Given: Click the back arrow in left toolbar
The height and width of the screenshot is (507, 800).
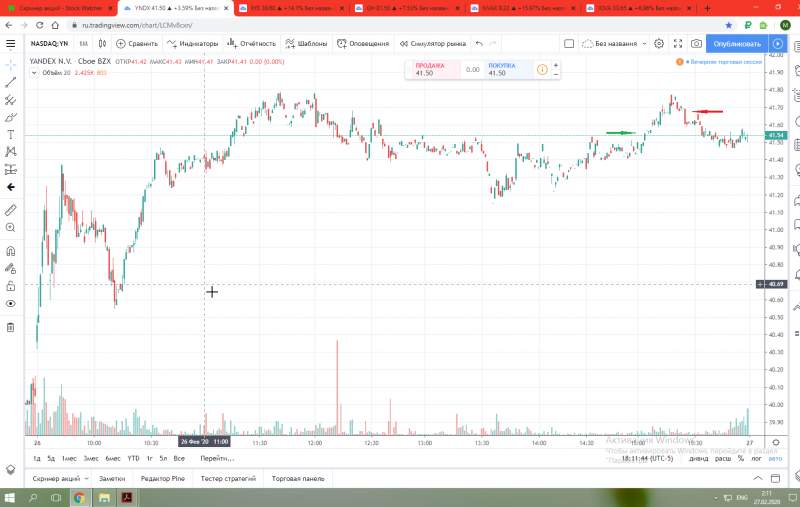Looking at the screenshot, I should [10, 187].
